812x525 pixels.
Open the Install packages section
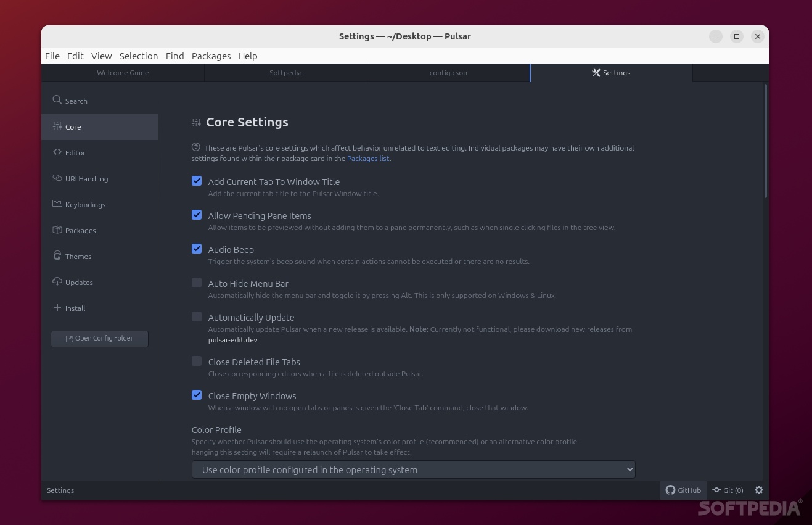tap(75, 308)
